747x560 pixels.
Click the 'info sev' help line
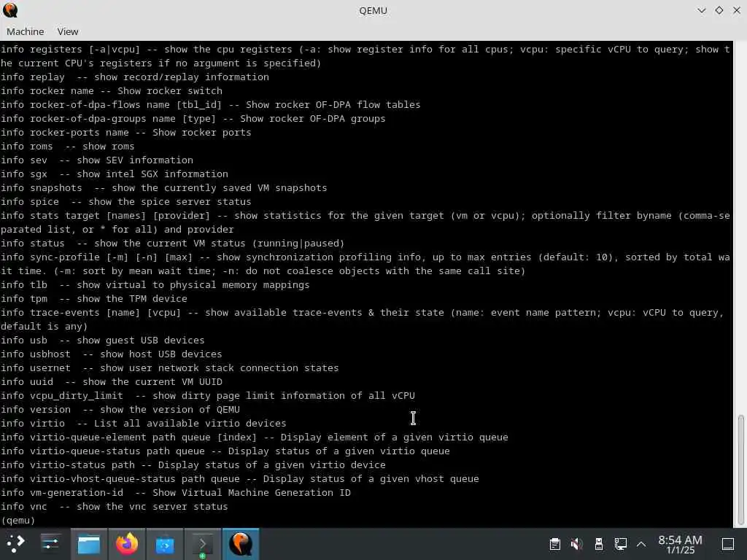(x=97, y=160)
